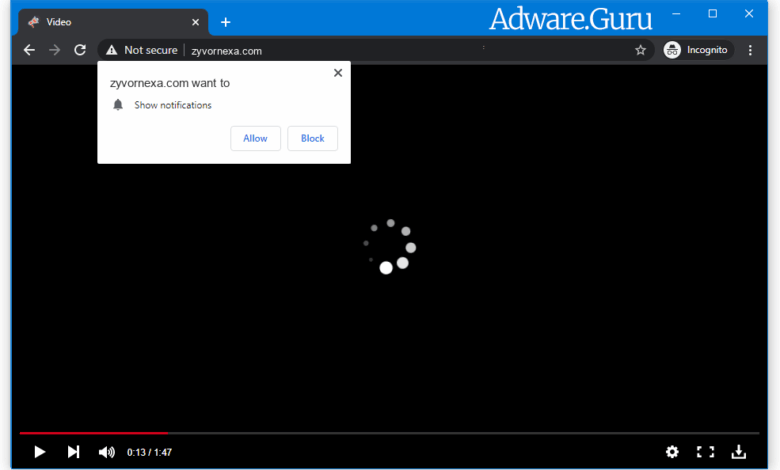Go forward to the next page

click(54, 50)
